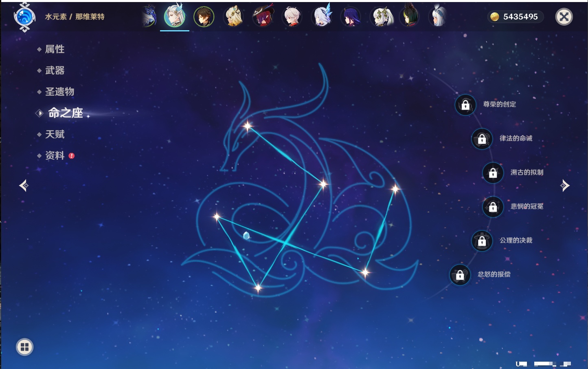Viewport: 588px width, 369px height.
Task: Click the 悲悯的冠冕 constellation label
Action: coord(527,206)
